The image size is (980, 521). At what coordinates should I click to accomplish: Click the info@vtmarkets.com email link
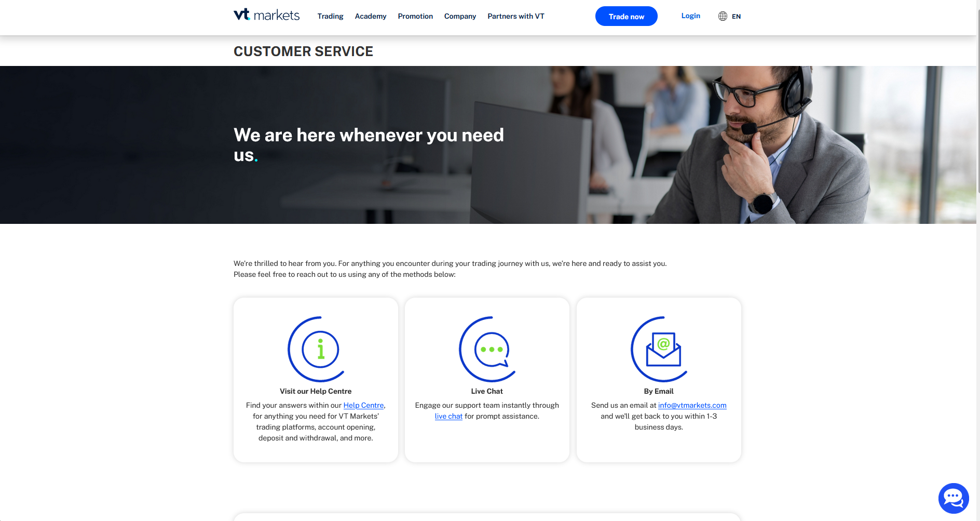click(x=692, y=405)
